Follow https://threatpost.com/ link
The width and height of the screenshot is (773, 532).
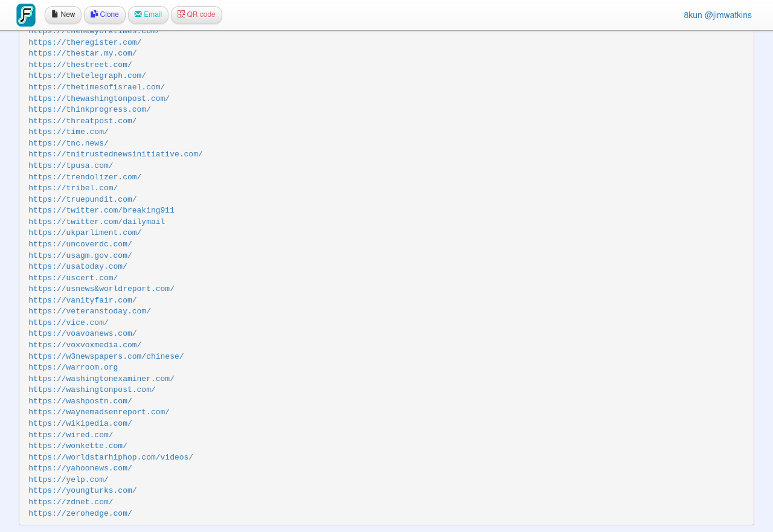[x=83, y=121]
